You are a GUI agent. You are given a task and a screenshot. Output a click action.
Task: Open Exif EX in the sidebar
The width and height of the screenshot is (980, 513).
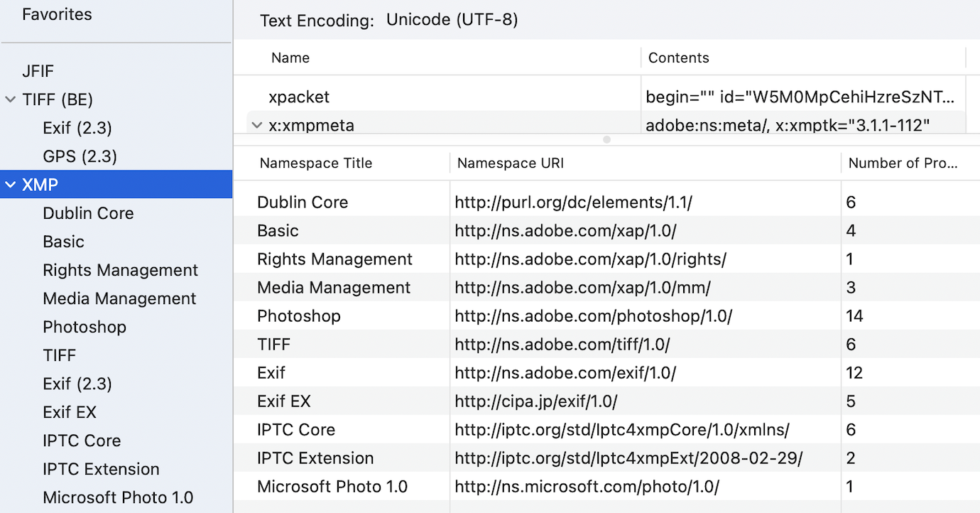click(x=70, y=412)
